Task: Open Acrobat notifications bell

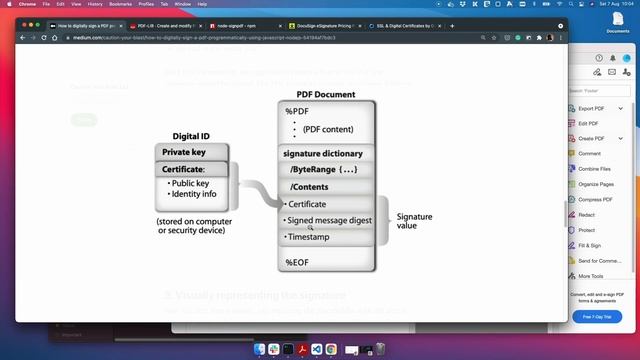Action: (x=613, y=58)
